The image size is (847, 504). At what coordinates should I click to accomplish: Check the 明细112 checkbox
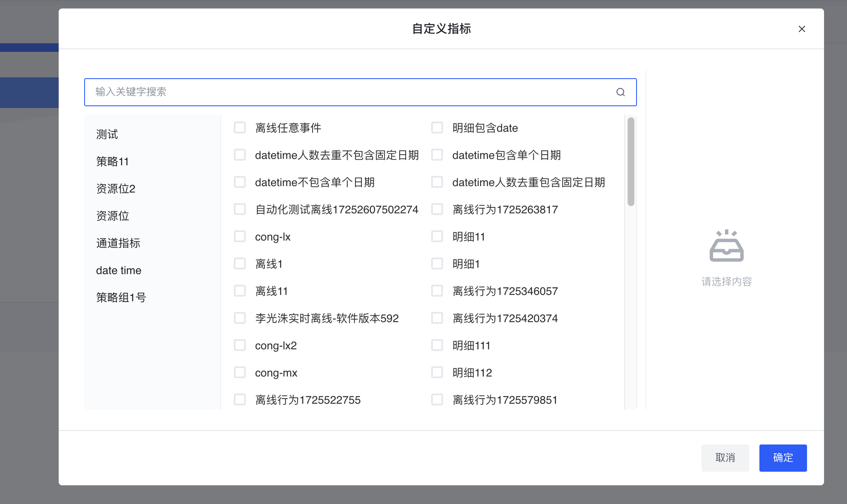tap(437, 372)
